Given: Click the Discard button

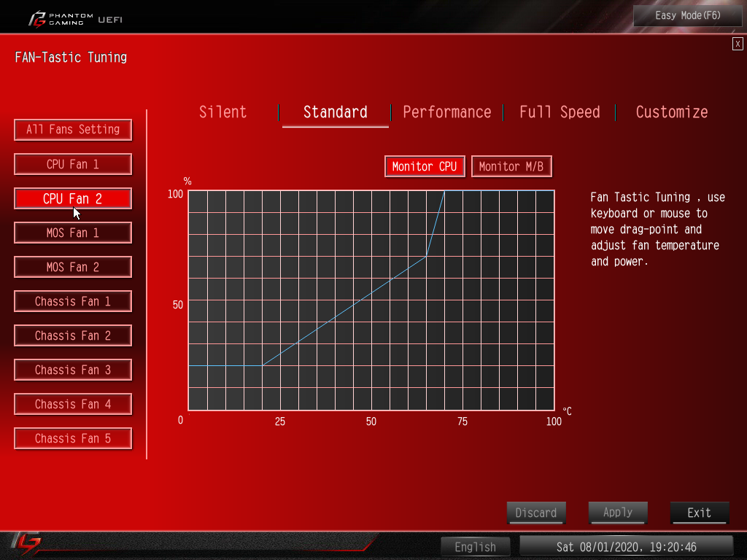Looking at the screenshot, I should tap(536, 513).
